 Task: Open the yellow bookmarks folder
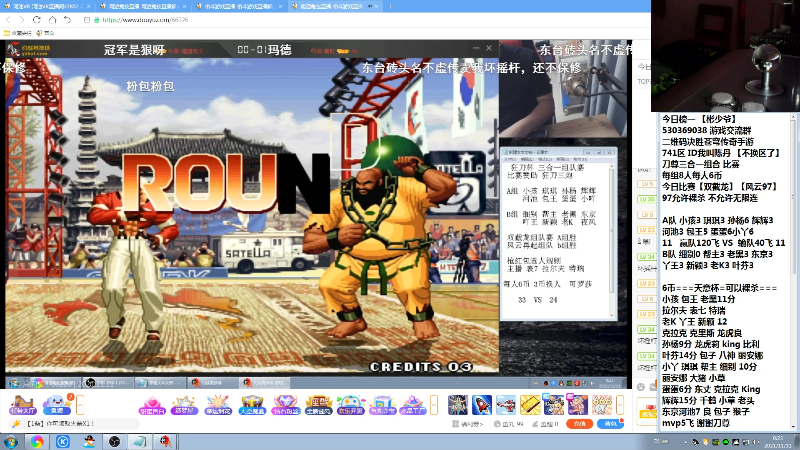[x=17, y=33]
